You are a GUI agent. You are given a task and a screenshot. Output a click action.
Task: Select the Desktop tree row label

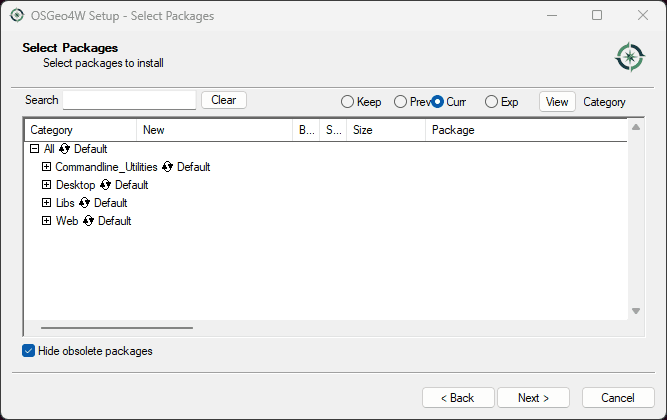coord(76,185)
